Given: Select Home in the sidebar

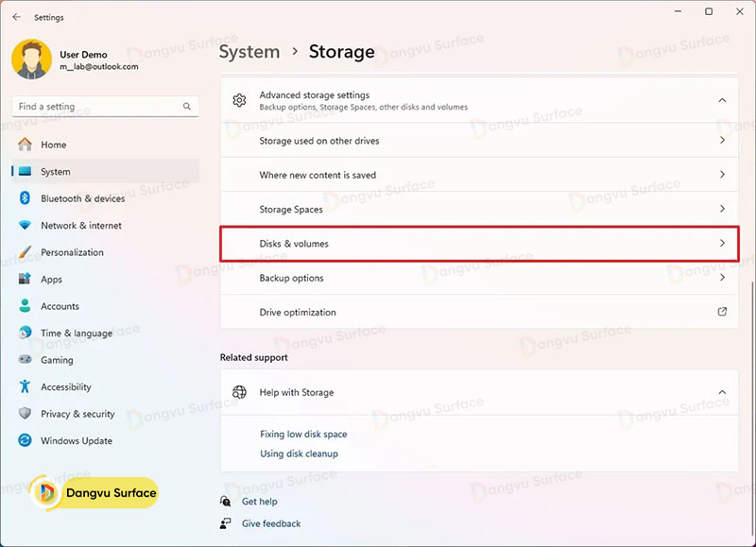Looking at the screenshot, I should tap(53, 145).
